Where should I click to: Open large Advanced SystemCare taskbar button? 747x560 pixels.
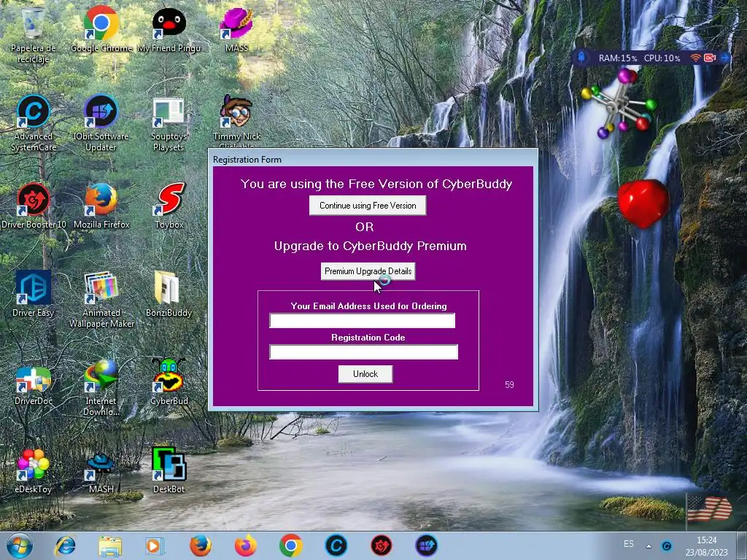[336, 545]
